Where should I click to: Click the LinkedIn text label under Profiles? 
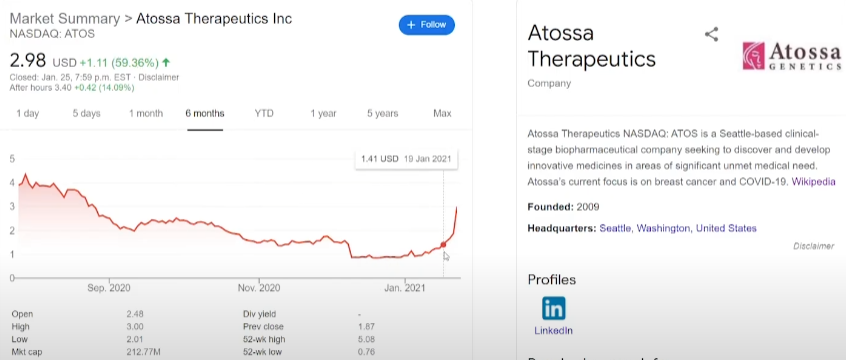pyautogui.click(x=553, y=331)
